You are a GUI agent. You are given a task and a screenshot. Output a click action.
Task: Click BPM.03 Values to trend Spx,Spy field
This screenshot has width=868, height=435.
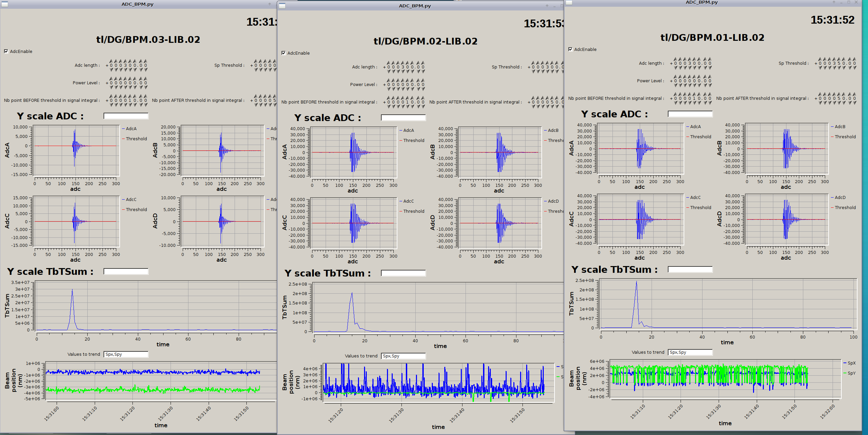coord(126,354)
